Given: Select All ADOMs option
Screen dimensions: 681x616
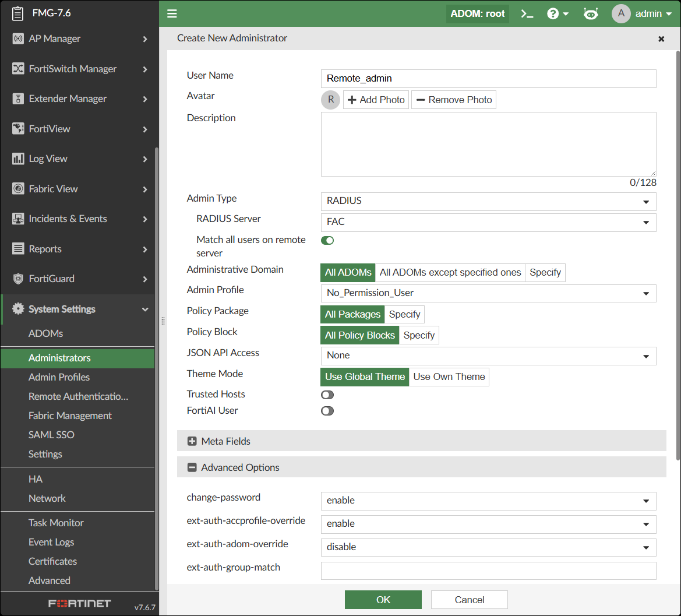Looking at the screenshot, I should coord(348,272).
